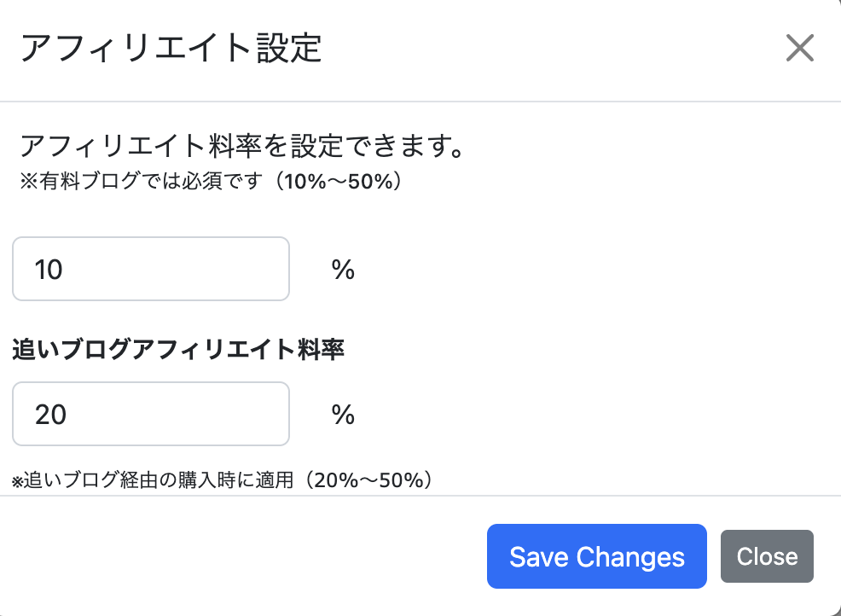Click the gray Close button
This screenshot has height=616, width=841.
pyautogui.click(x=767, y=556)
